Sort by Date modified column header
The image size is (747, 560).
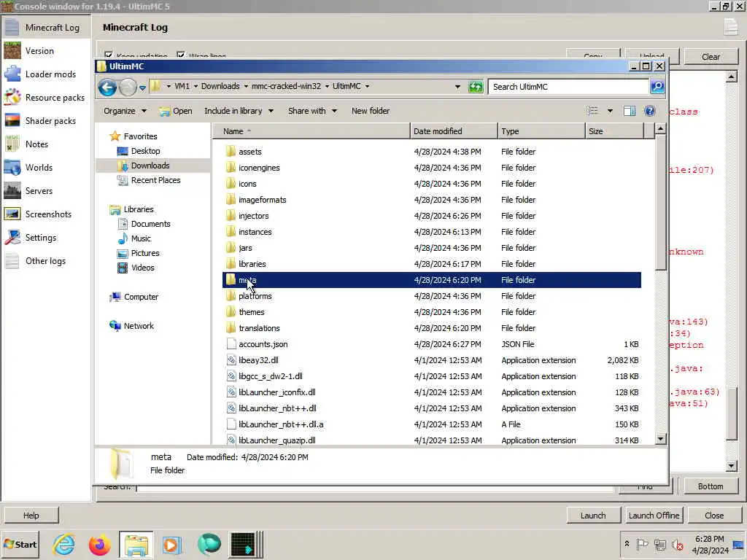454,131
